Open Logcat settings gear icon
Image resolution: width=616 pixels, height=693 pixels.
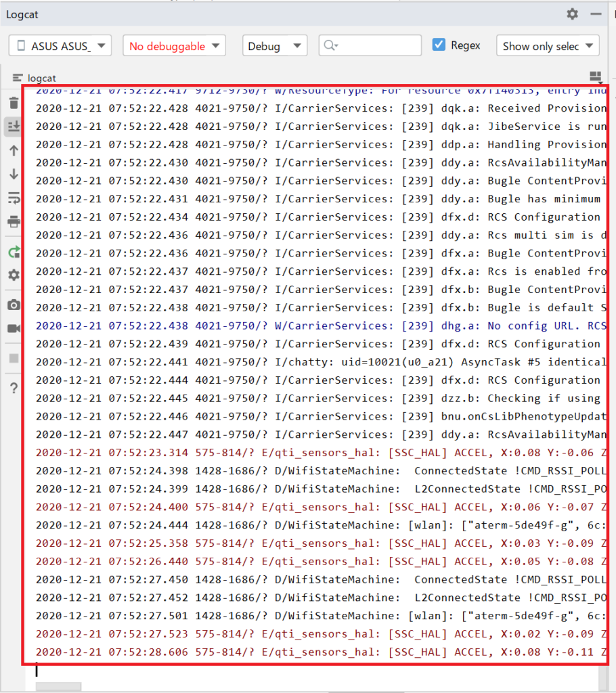tap(572, 14)
